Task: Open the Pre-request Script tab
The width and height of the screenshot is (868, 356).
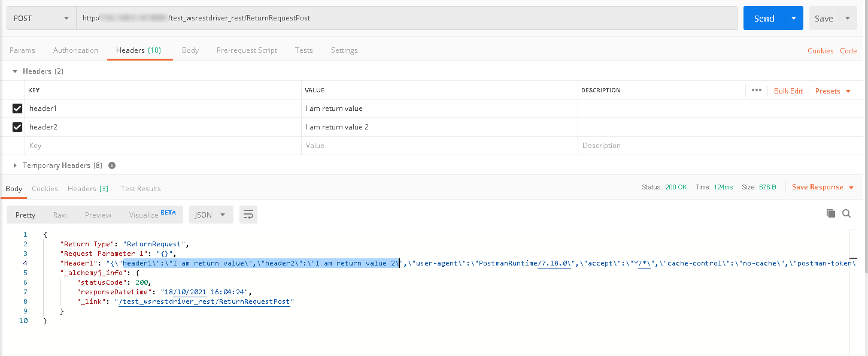Action: click(x=247, y=50)
